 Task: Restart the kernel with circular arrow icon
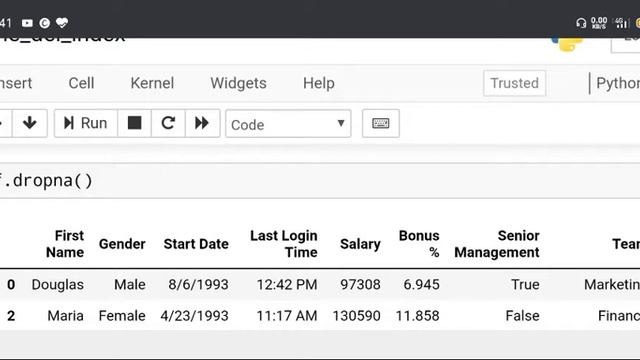[x=168, y=123]
